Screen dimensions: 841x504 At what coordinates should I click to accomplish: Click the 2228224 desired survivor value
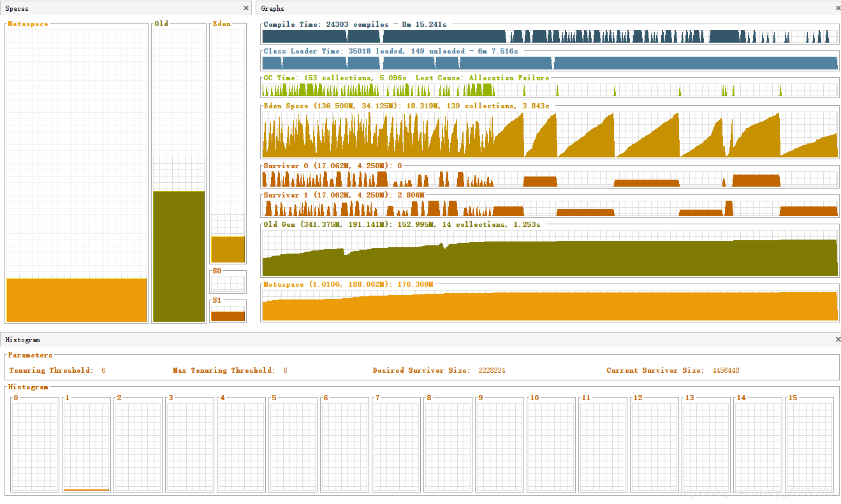pos(491,370)
